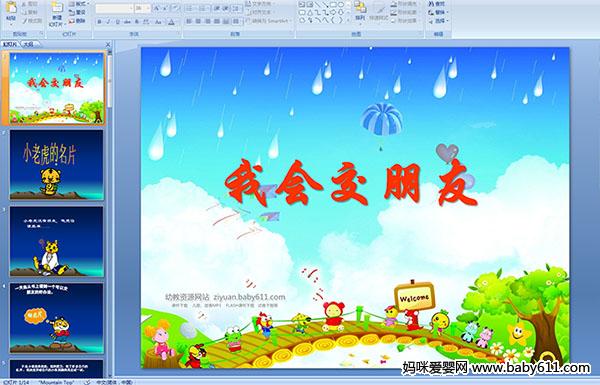Viewport: 600px width, 385px height.
Task: Select the oval shape in shapes gallery
Action: 340,5
